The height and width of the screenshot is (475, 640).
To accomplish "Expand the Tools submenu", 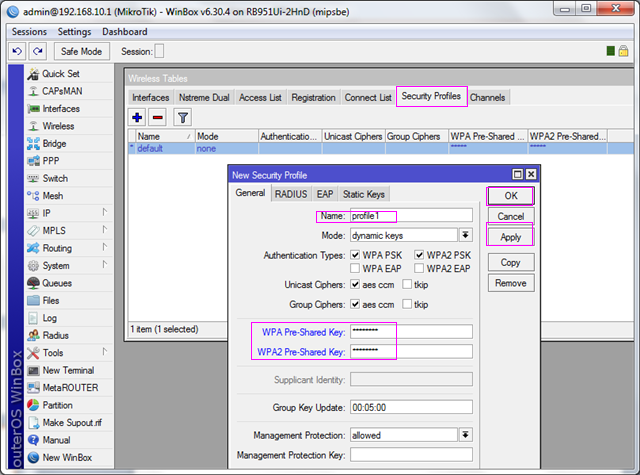I will pos(104,352).
